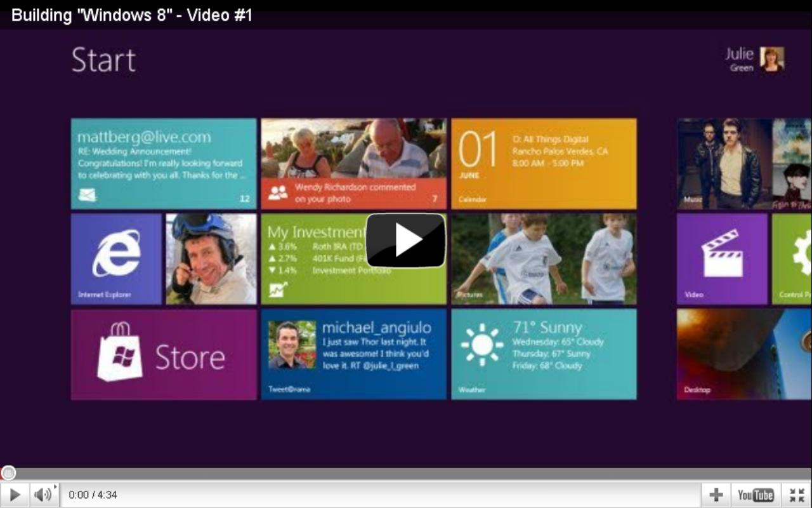Screen dimensions: 812x508
Task: Click the mattberg@live.com email address
Action: 144,137
